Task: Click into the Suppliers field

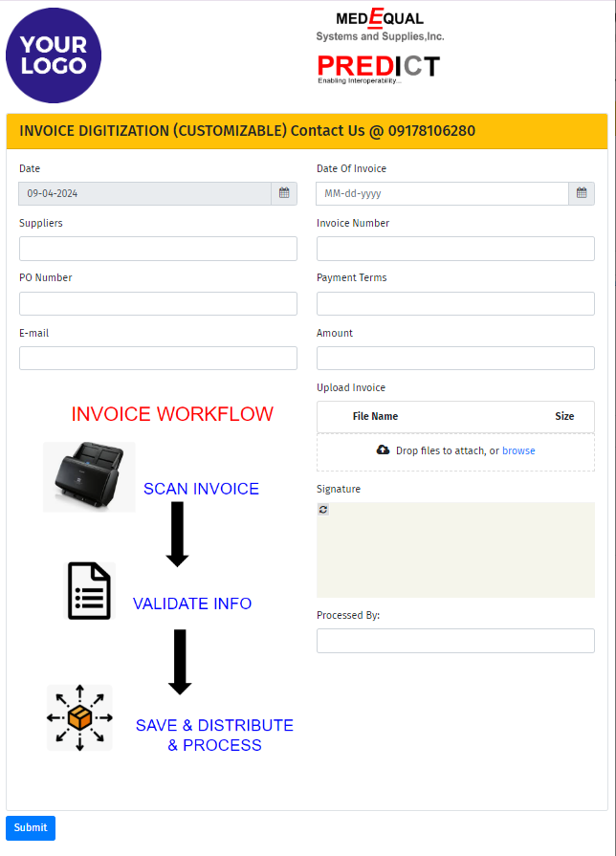Action: [159, 249]
